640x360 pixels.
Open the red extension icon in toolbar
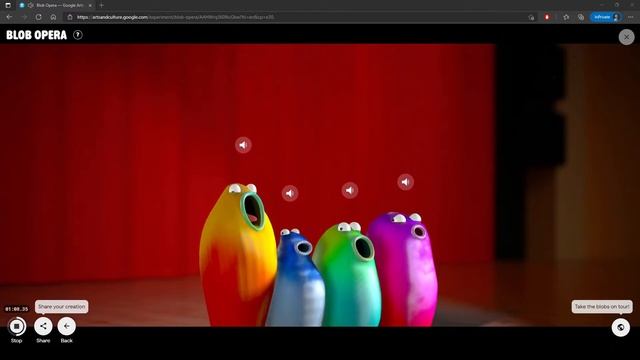[547, 17]
